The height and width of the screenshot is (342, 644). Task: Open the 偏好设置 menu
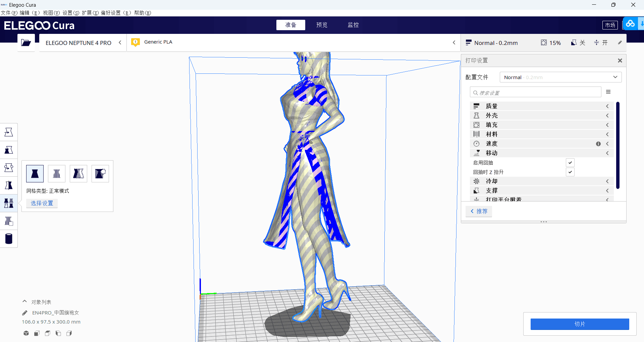(116, 13)
